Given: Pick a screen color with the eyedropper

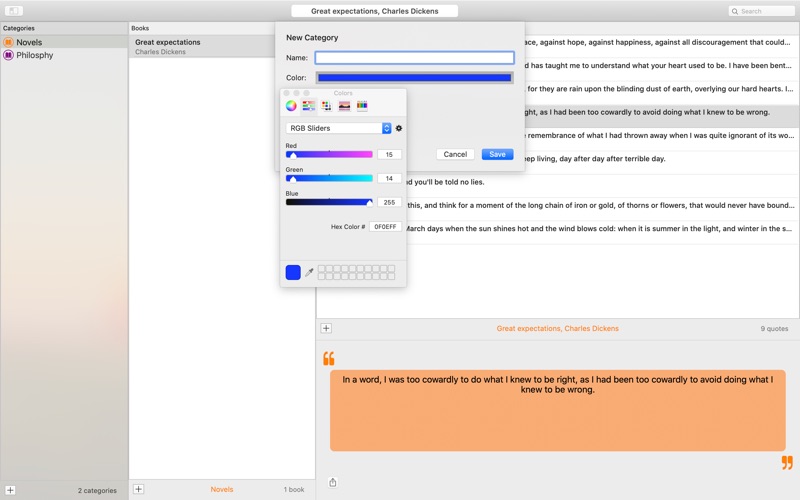Looking at the screenshot, I should click(309, 272).
